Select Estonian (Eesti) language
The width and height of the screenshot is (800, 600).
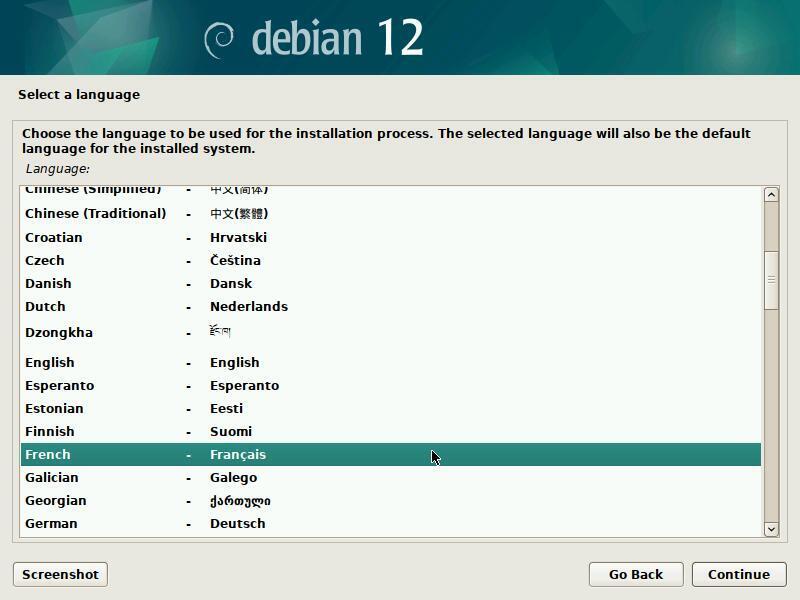[x=54, y=408]
